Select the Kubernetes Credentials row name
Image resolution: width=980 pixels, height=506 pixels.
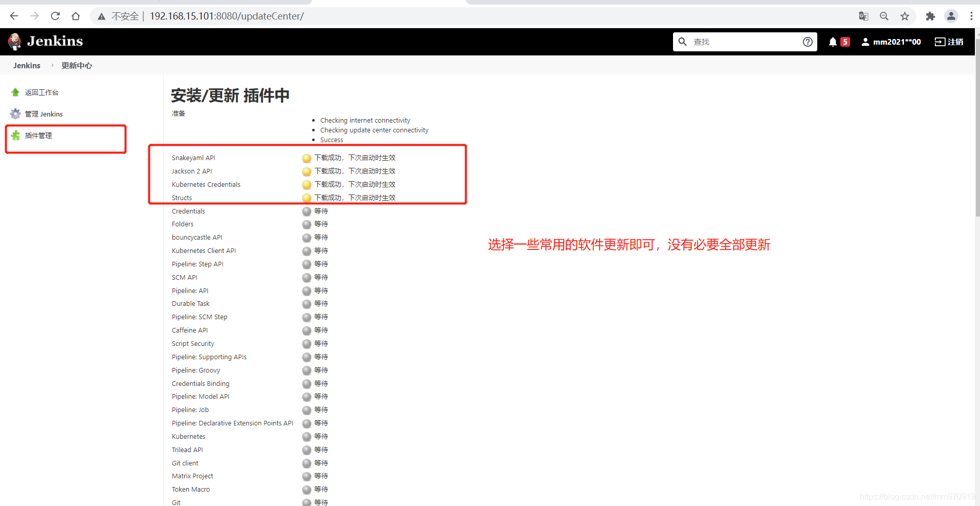pos(206,185)
